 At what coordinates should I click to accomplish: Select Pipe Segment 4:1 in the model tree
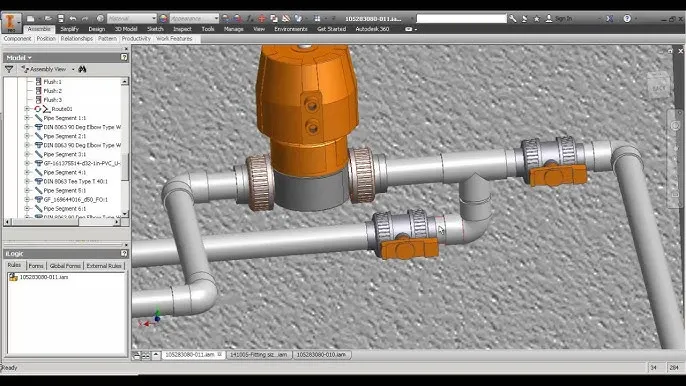click(x=64, y=172)
